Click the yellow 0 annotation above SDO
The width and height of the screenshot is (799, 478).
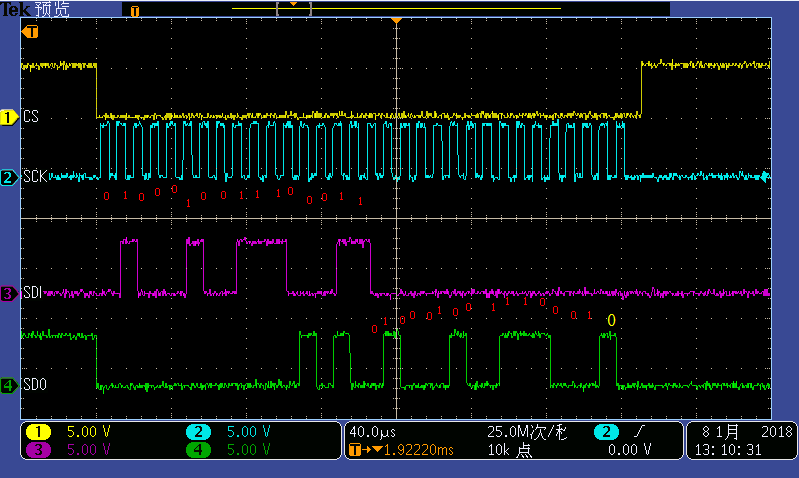(611, 320)
